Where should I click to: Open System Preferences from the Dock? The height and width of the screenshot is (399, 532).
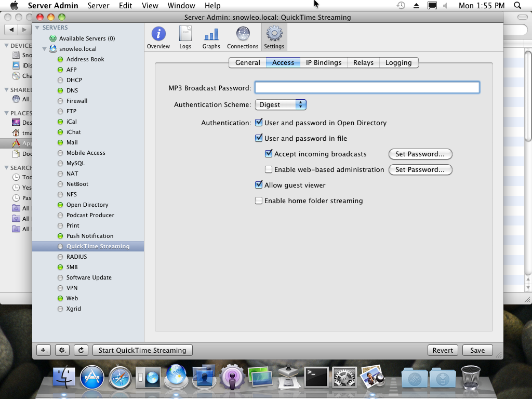(x=344, y=377)
